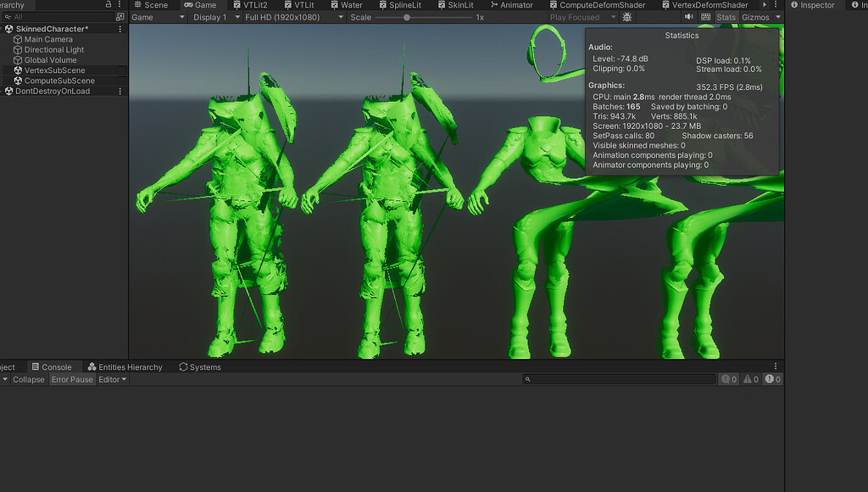Viewport: 868px width, 492px height.
Task: Mute audio in the Game view
Action: click(689, 16)
